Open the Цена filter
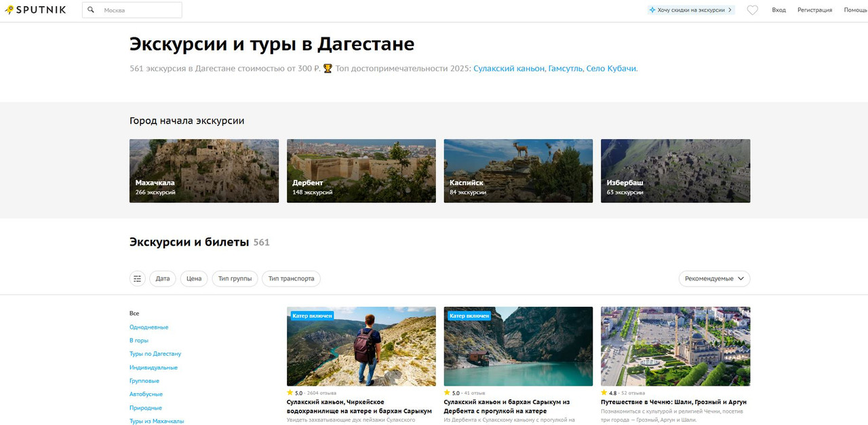The height and width of the screenshot is (425, 868). (x=194, y=278)
